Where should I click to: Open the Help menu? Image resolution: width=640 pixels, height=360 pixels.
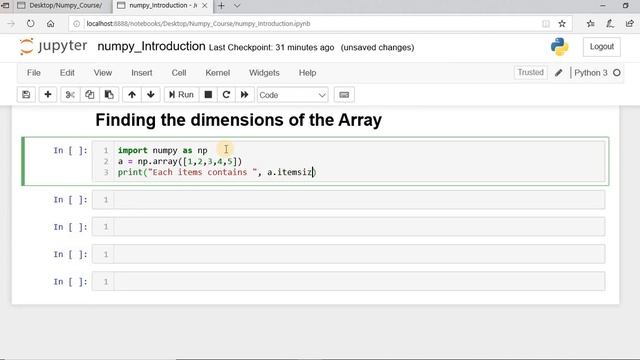click(307, 73)
